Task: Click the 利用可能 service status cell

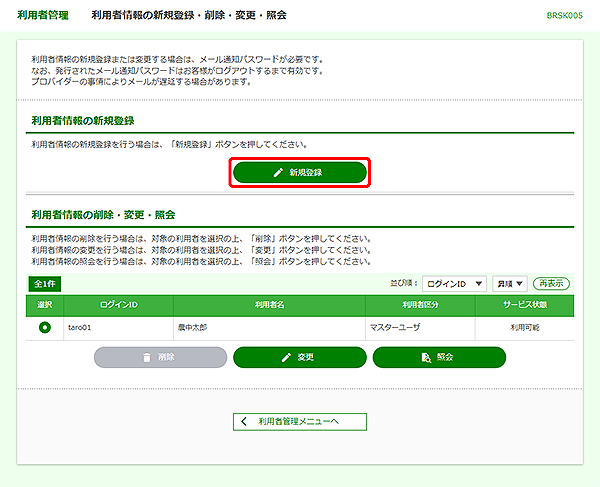Action: 525,328
